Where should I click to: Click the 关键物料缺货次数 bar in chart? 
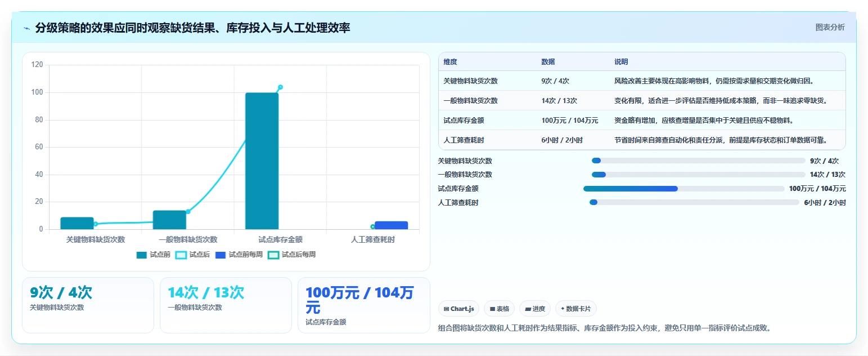pos(77,223)
